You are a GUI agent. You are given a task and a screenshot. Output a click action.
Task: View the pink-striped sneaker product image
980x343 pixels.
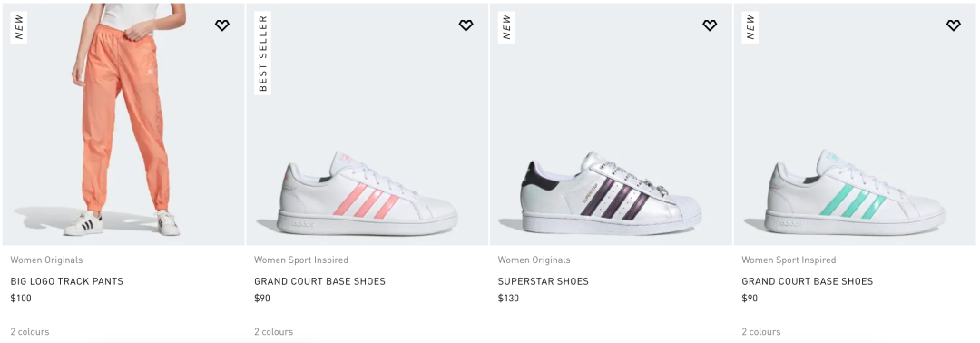pyautogui.click(x=367, y=123)
